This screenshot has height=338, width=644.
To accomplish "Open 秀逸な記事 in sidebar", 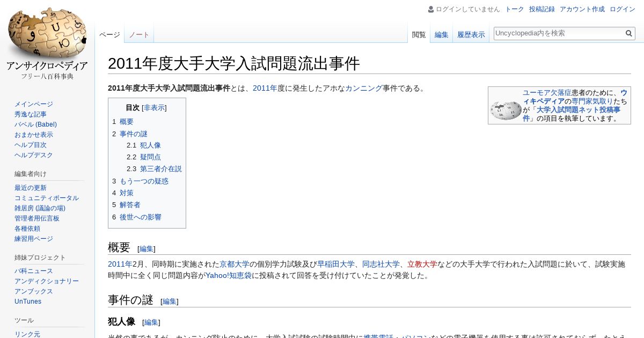I will click(31, 114).
